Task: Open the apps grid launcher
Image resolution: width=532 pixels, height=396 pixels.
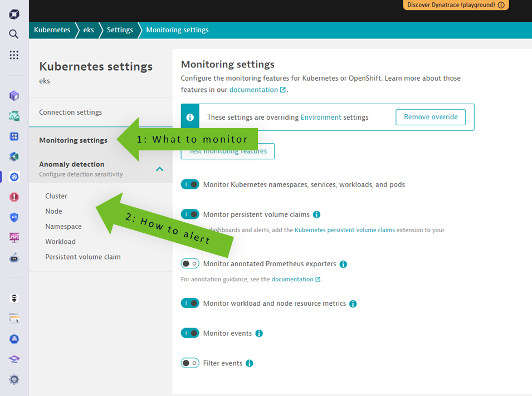Action: [14, 55]
